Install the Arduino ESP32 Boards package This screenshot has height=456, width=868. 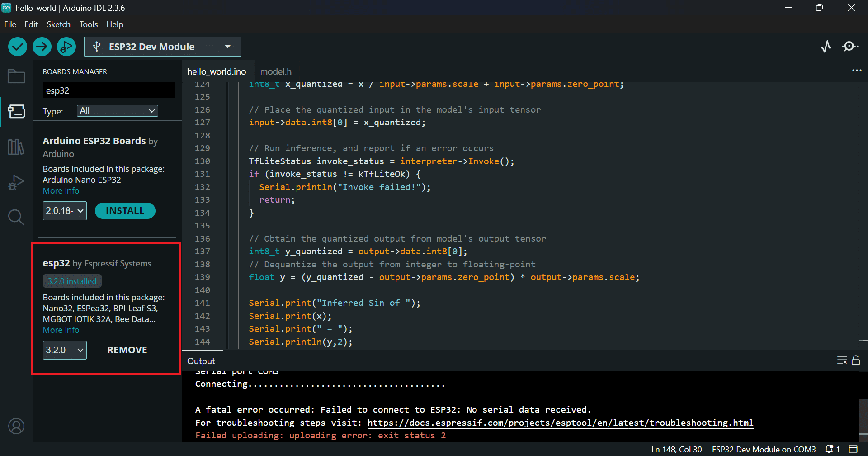click(125, 211)
